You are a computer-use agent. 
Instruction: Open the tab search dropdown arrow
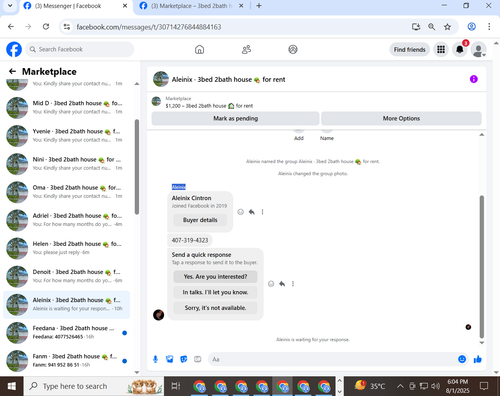point(10,6)
